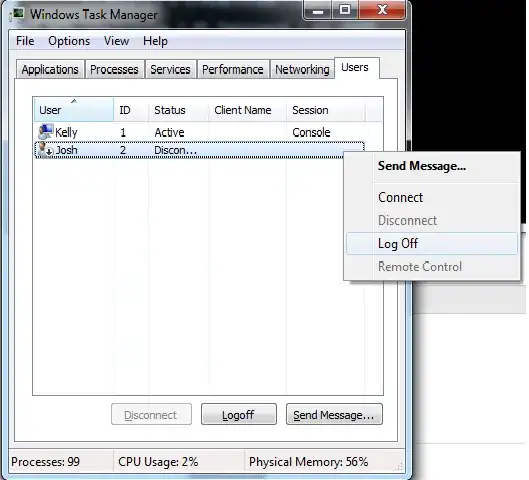Click Kelly's Console session cell
Image resolution: width=529 pixels, height=480 pixels.
[x=311, y=132]
